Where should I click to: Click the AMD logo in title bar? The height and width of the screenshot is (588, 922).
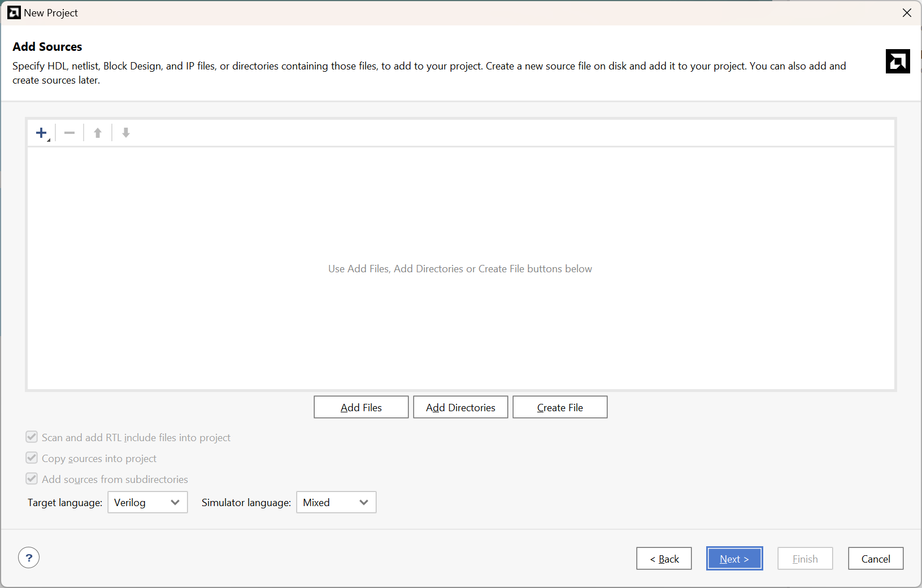tap(14, 12)
